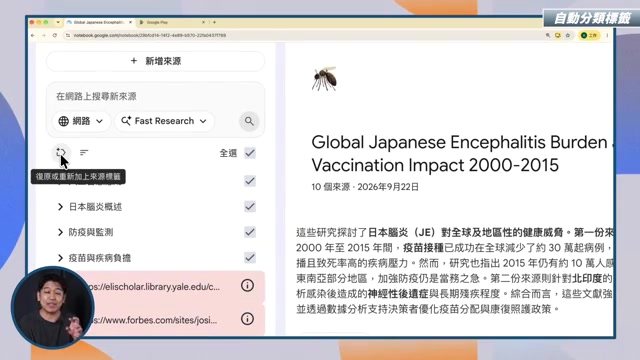Screen dimensions: 640x360
Task: Click info icon for elischolar.library.yale.edu source
Action: coord(247,285)
